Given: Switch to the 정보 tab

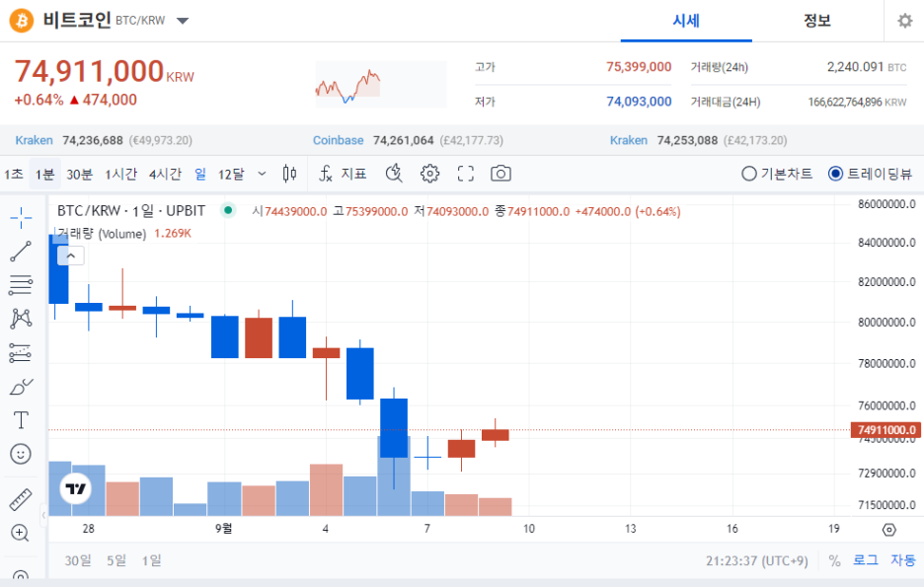Looking at the screenshot, I should 816,21.
